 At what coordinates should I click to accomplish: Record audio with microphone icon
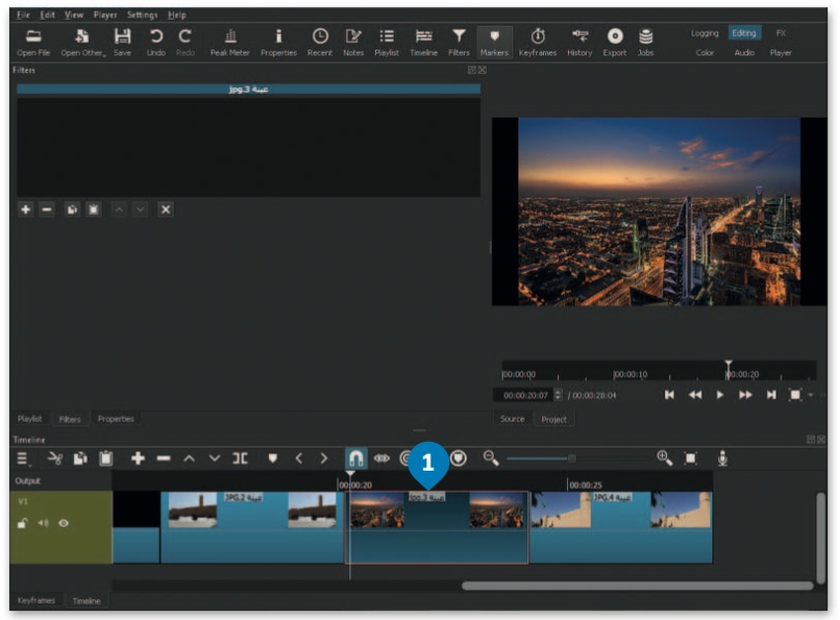coord(722,458)
